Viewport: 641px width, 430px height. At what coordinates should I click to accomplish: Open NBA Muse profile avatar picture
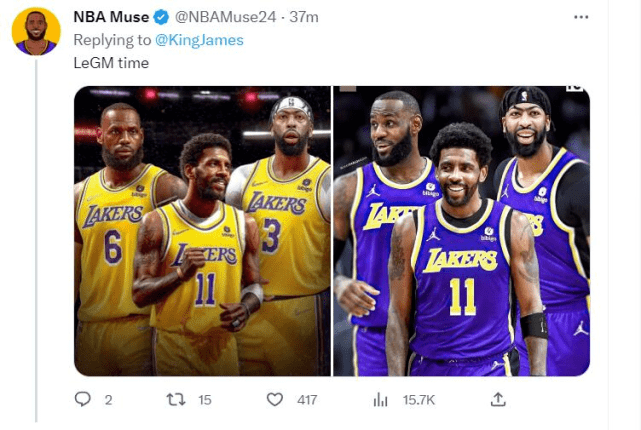point(36,31)
